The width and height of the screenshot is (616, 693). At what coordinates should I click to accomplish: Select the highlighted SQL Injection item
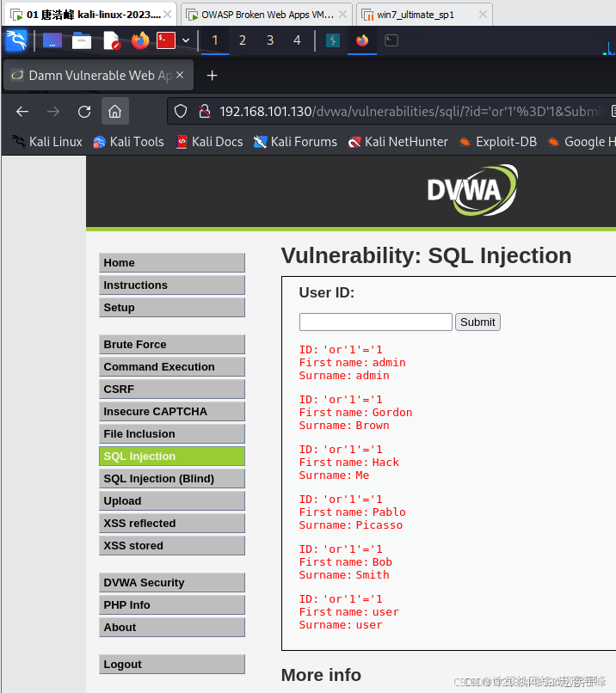coord(171,456)
